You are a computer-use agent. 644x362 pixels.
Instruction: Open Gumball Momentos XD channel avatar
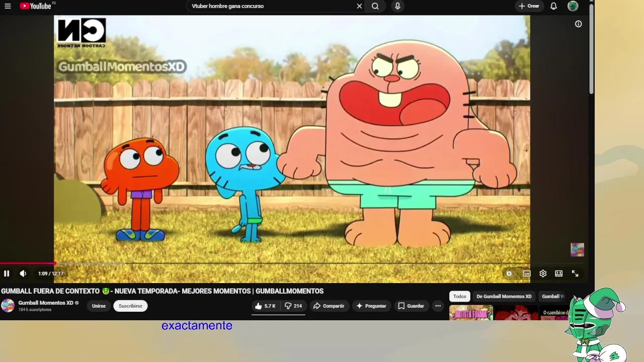click(8, 306)
